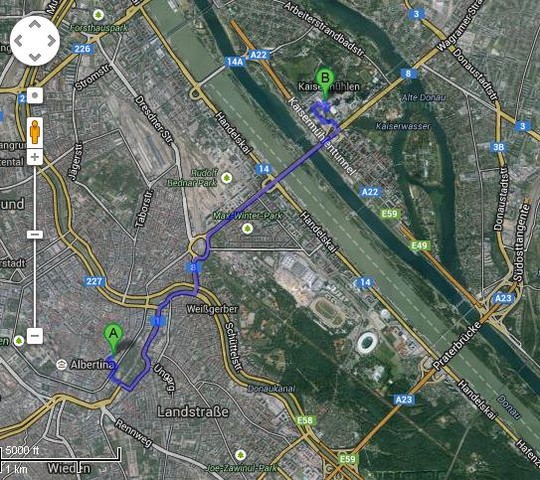
Task: Click the map scale bar
Action: point(60,459)
